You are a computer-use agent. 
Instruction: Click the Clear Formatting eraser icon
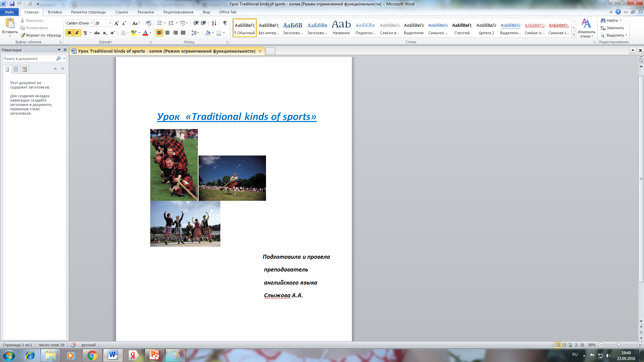tap(149, 23)
